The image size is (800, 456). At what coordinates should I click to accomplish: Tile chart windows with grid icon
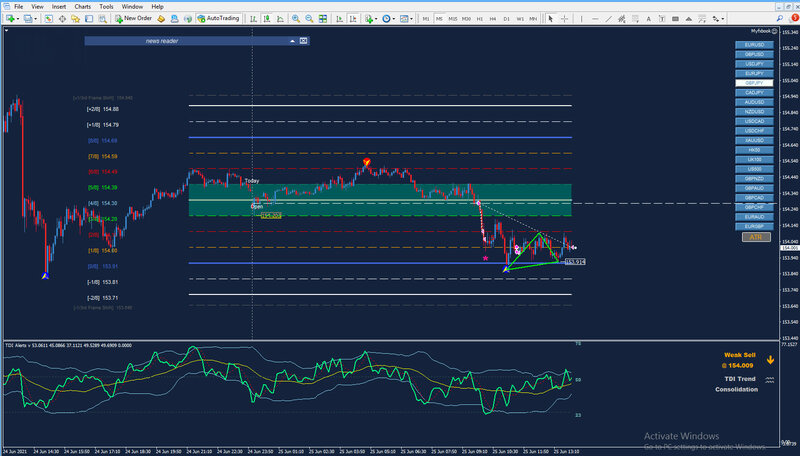(323, 19)
